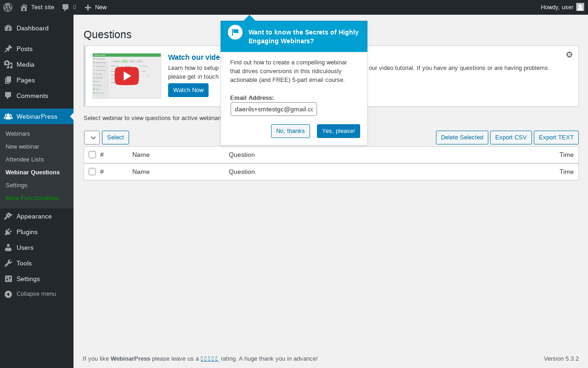Open Attendee Lists submenu item

[x=25, y=159]
